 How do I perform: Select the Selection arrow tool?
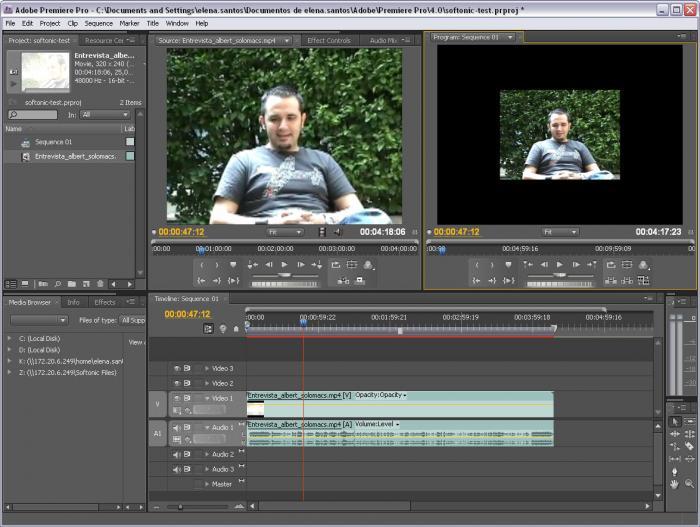[x=675, y=422]
